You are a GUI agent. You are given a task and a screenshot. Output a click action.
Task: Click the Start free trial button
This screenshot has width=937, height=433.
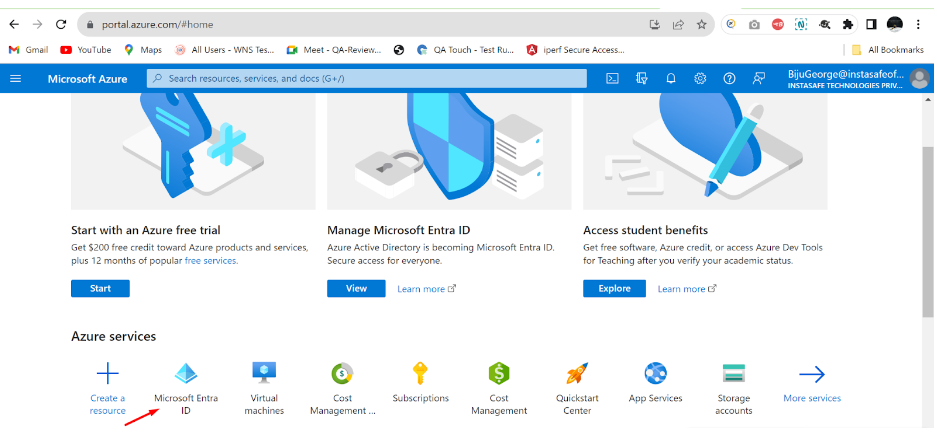click(100, 288)
